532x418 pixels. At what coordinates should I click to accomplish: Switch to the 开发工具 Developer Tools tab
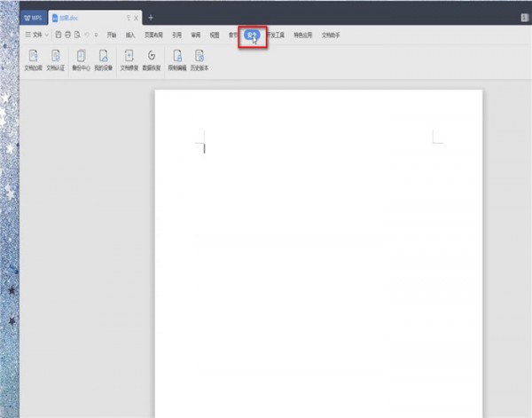[276, 35]
